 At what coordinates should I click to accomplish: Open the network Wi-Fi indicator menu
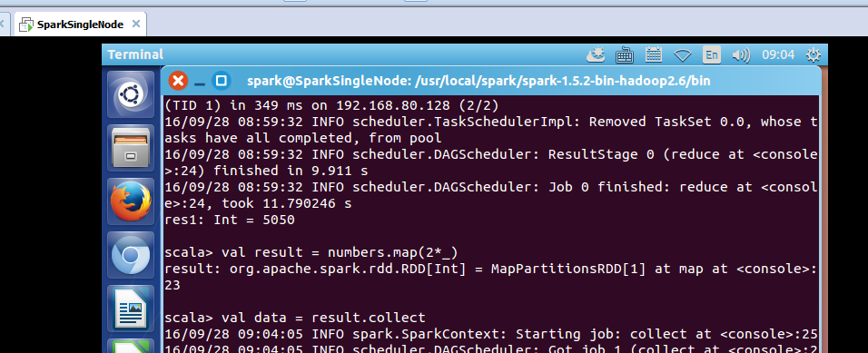pos(683,55)
